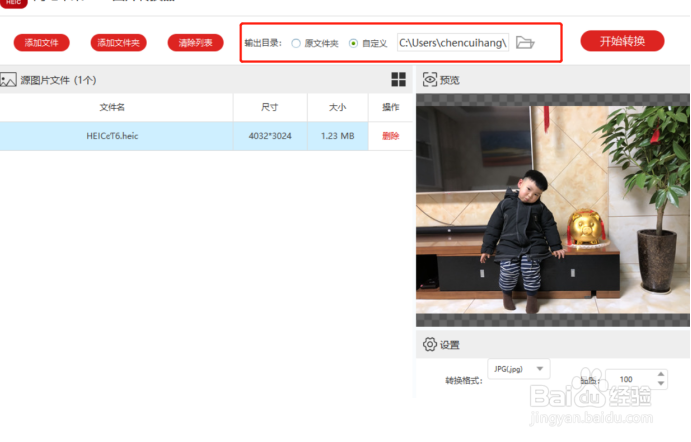Viewport: 691px width, 442px height.
Task: Click the 操作 column header
Action: coord(390,107)
